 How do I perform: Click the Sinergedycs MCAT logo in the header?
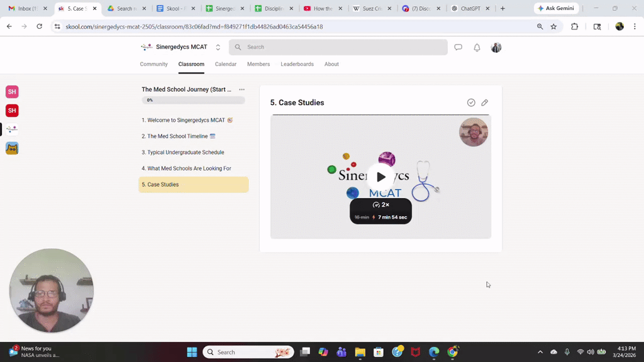tap(147, 47)
